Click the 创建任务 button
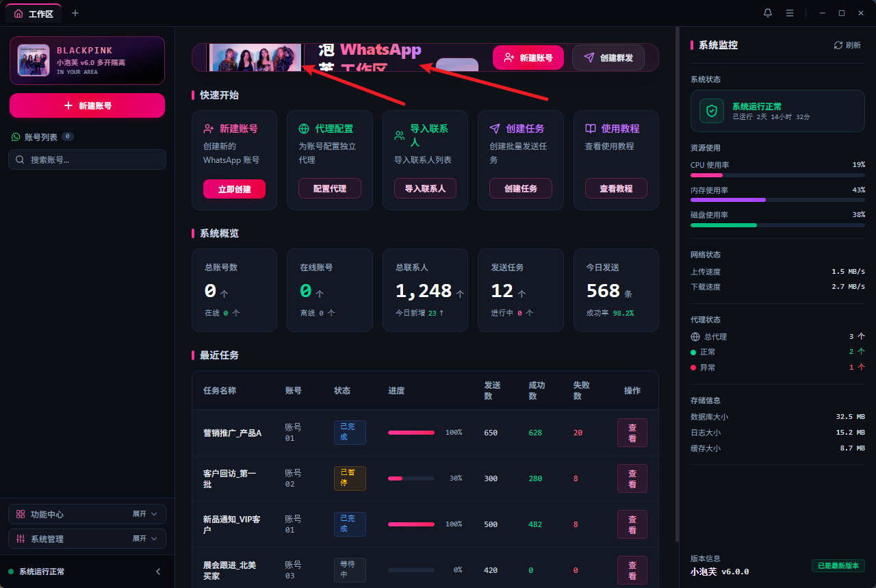Image resolution: width=876 pixels, height=588 pixels. click(x=521, y=188)
